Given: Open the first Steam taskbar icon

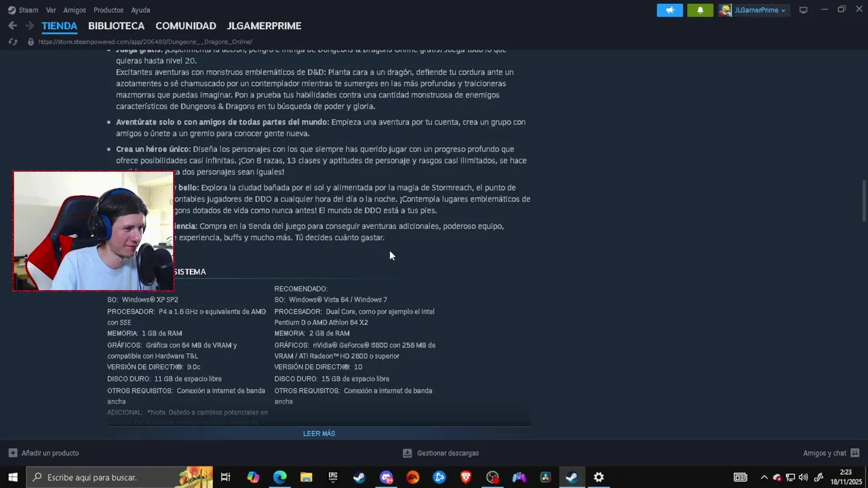Looking at the screenshot, I should [359, 477].
